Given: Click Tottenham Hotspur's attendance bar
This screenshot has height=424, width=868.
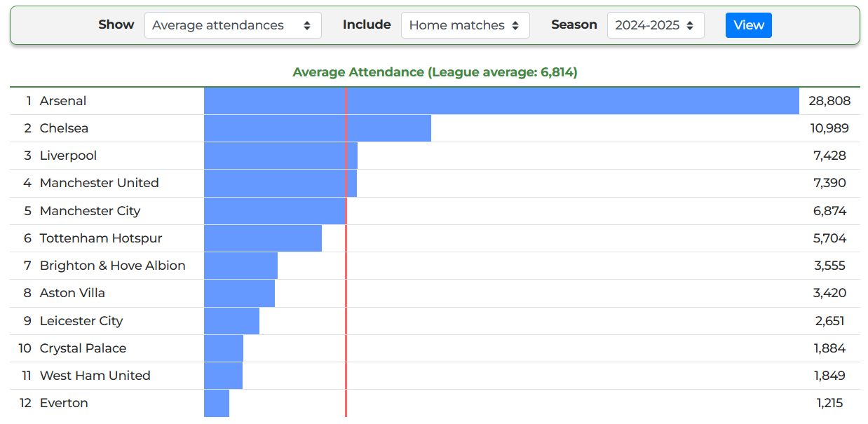Looking at the screenshot, I should click(x=262, y=238).
